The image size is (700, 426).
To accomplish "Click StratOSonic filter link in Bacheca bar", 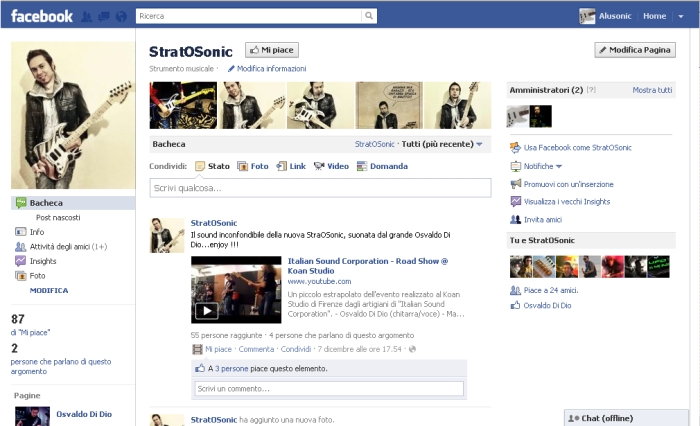I will point(375,144).
